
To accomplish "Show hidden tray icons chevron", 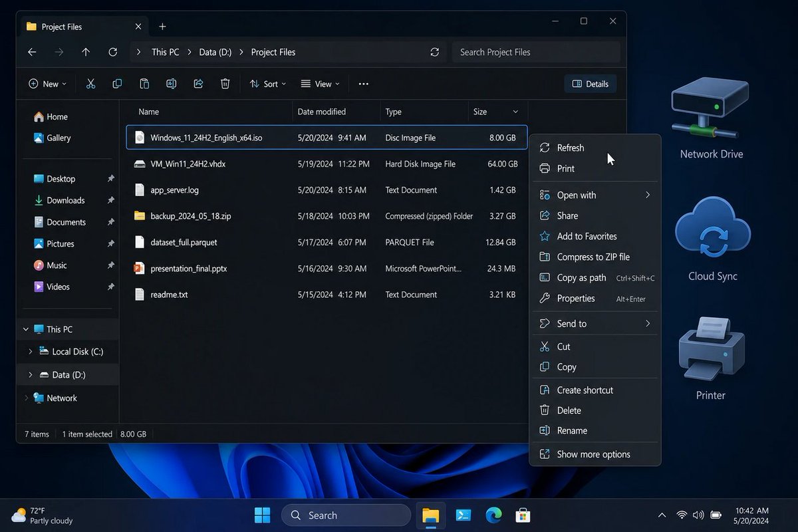I will (x=662, y=515).
